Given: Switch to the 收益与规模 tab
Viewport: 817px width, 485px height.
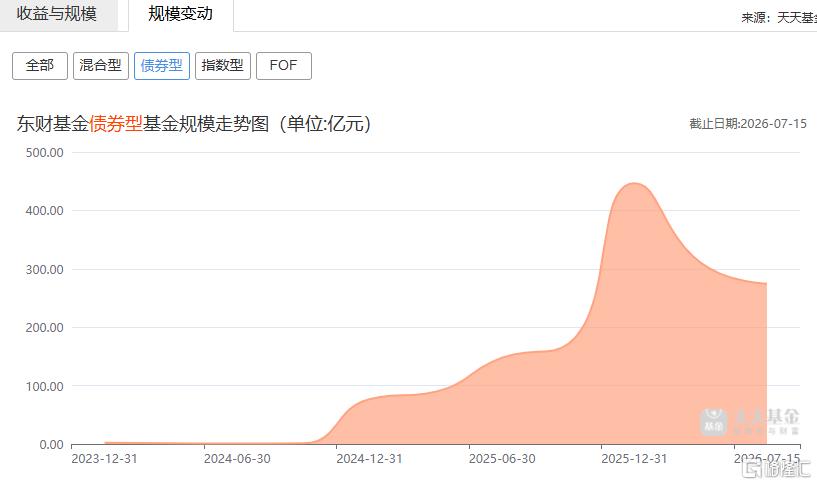Looking at the screenshot, I should (58, 14).
